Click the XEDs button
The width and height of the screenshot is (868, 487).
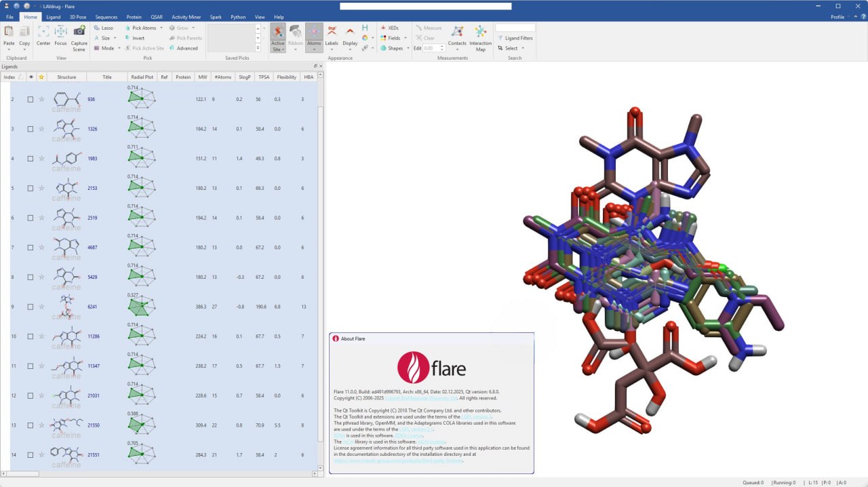[x=390, y=28]
